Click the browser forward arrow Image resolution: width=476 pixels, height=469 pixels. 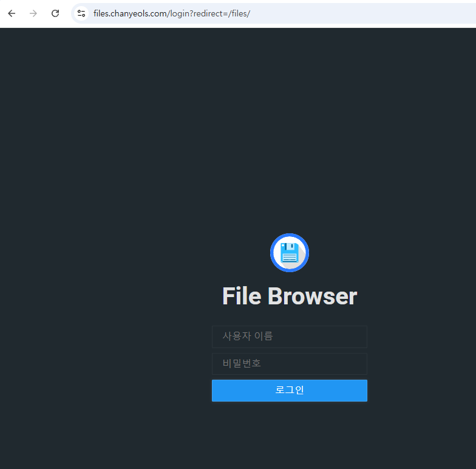click(33, 13)
